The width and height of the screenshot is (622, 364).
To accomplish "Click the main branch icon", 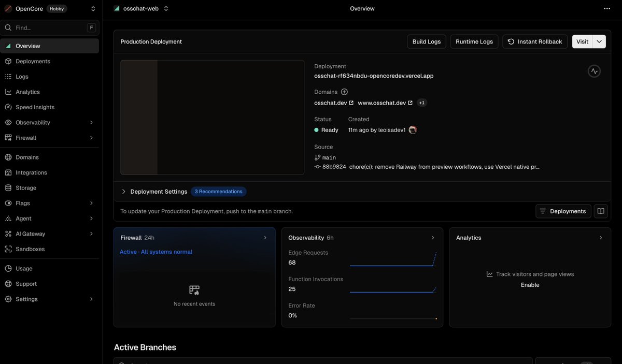I will point(317,157).
